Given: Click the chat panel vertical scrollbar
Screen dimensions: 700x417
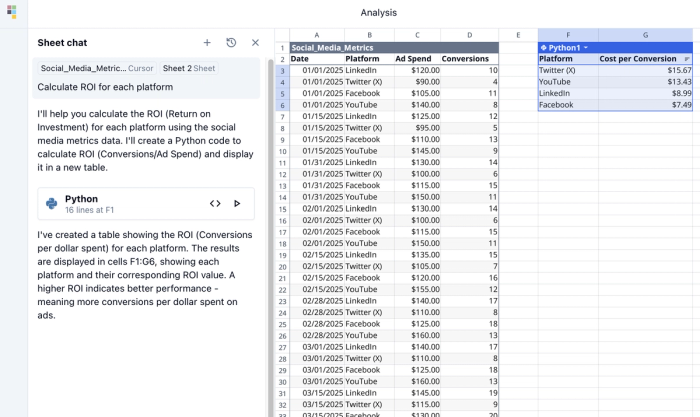Looking at the screenshot, I should point(271,237).
